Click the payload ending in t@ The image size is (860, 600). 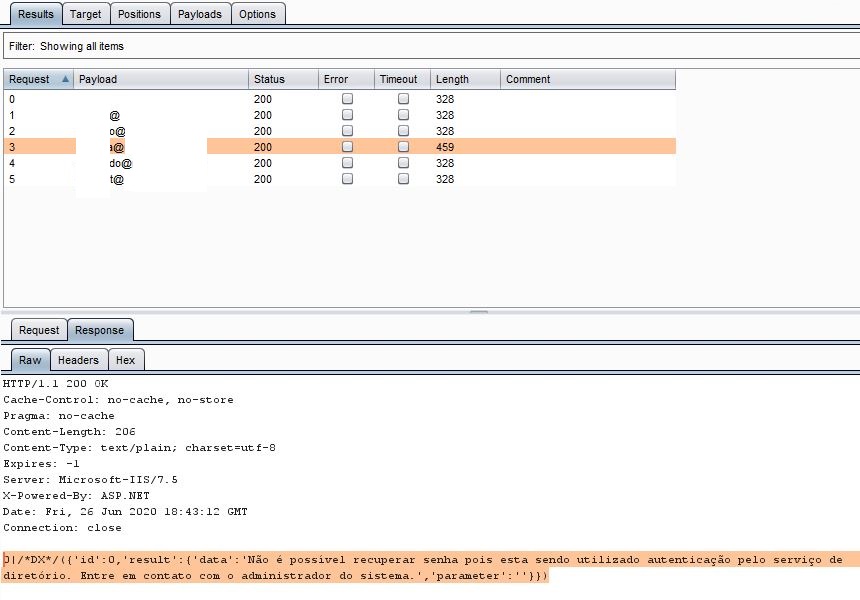tap(117, 179)
